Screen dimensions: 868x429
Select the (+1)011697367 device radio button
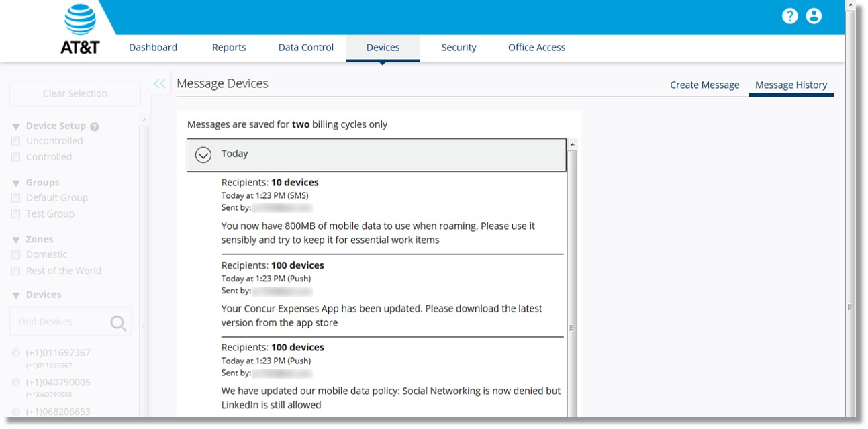click(x=15, y=352)
